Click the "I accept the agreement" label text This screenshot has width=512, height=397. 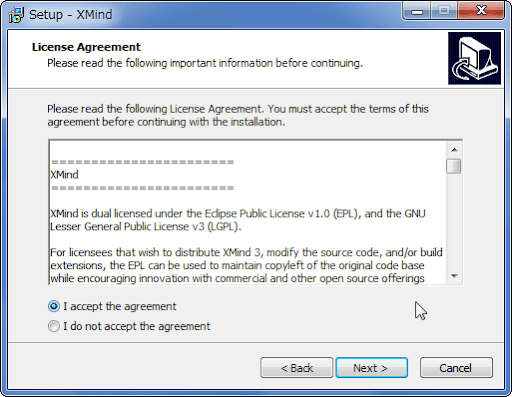pos(120,306)
